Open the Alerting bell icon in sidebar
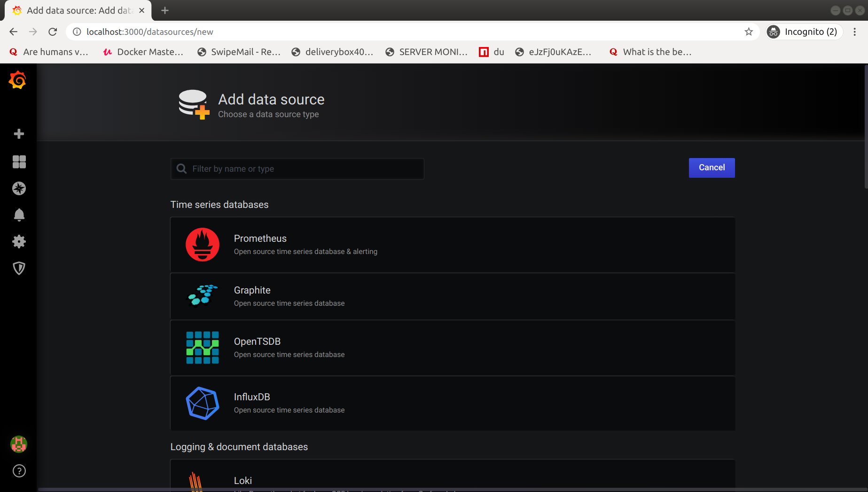Screen dimensions: 868x492 point(19,215)
